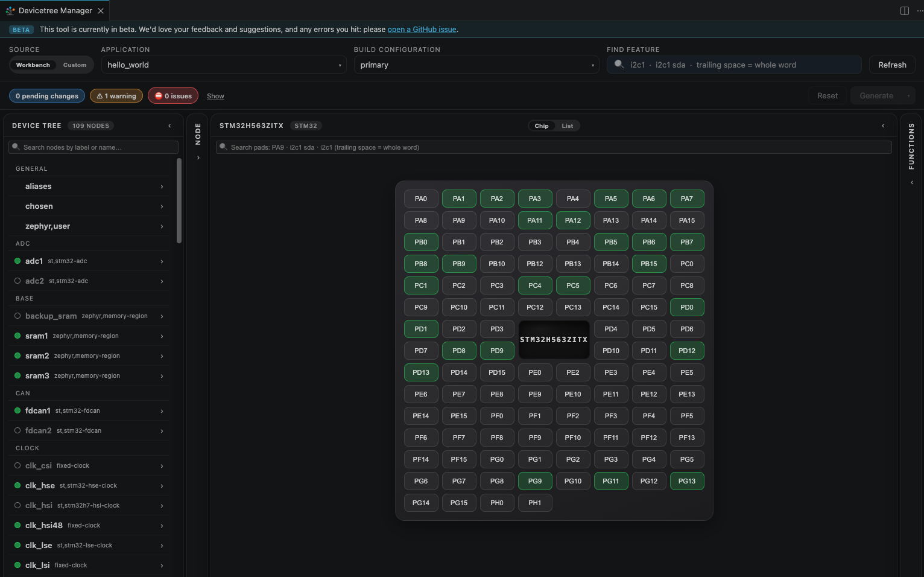Select the Workbench source tab
This screenshot has width=924, height=577.
click(33, 65)
